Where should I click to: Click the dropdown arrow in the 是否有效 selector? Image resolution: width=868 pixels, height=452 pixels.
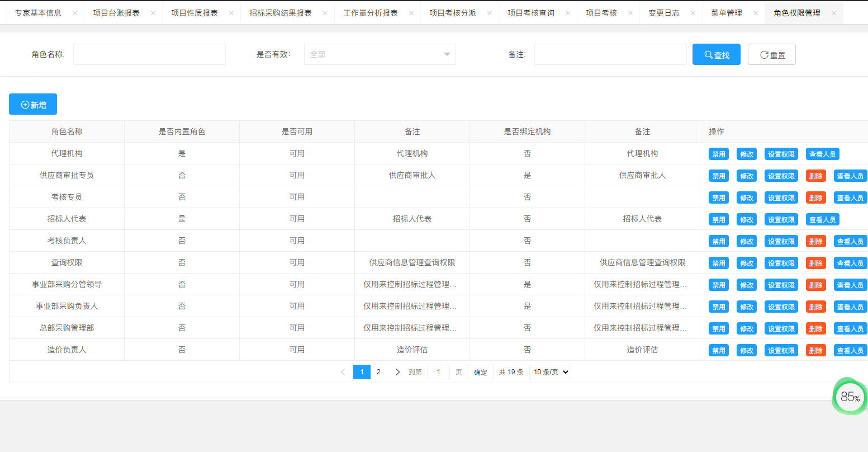click(x=447, y=54)
